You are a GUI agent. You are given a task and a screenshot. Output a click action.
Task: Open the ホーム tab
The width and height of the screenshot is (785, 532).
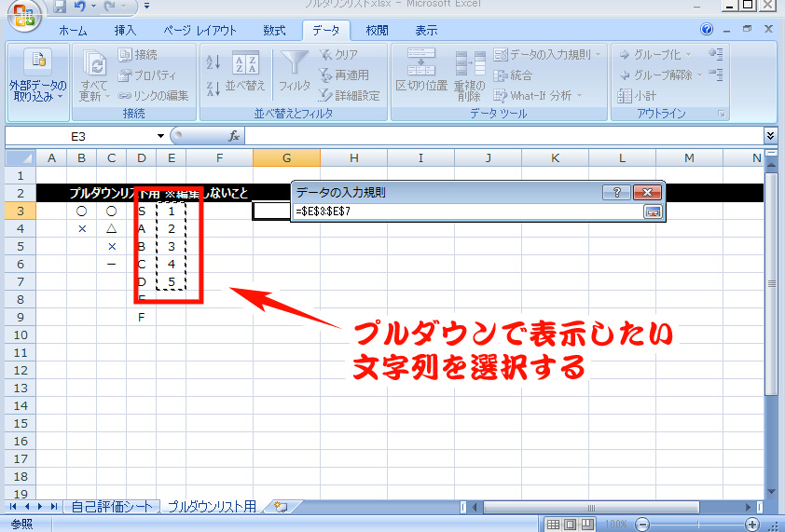coord(73,31)
